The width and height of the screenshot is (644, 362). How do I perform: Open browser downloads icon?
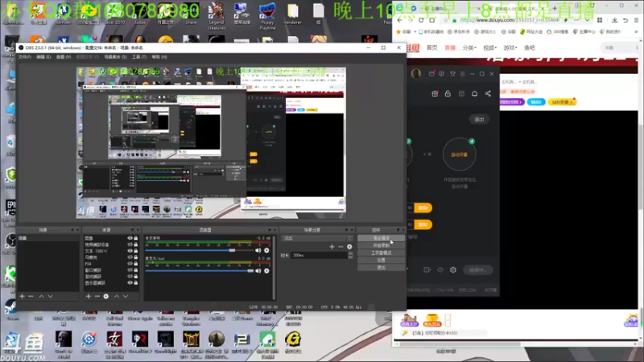(x=614, y=19)
